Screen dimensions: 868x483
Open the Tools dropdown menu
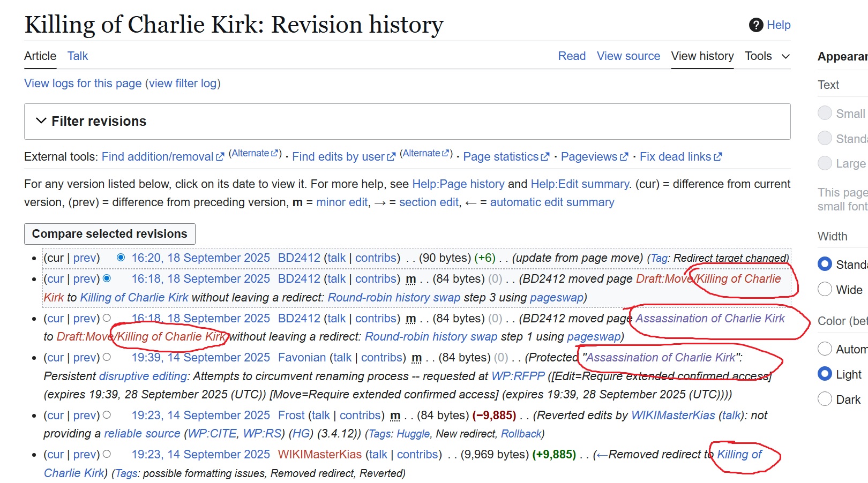pos(767,56)
